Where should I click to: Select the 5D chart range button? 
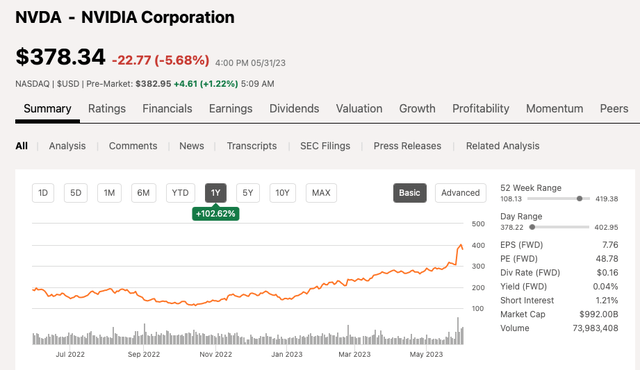click(76, 193)
